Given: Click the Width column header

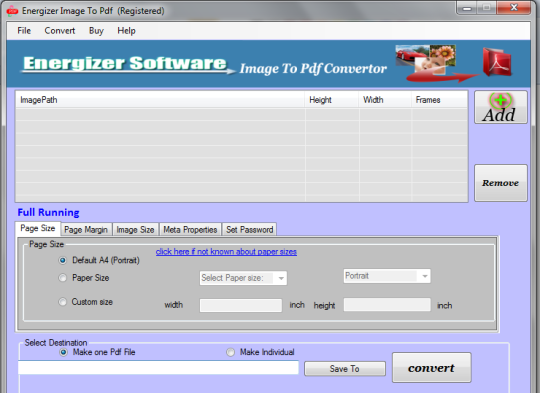Looking at the screenshot, I should 385,100.
